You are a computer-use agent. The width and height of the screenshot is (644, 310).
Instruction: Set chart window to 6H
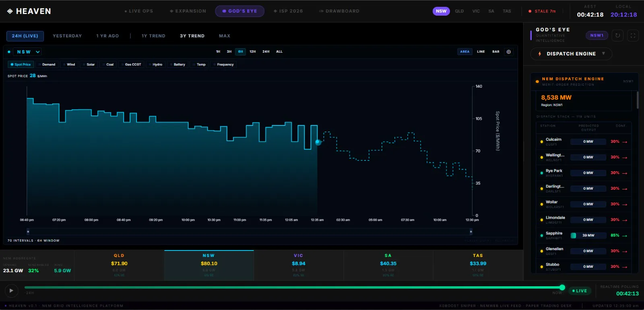[x=240, y=52]
